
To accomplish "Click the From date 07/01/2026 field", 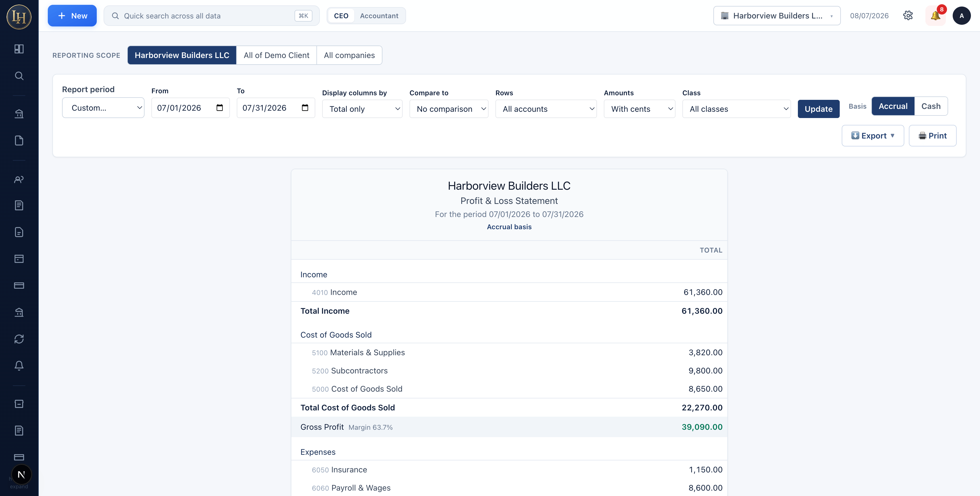I will coord(191,108).
